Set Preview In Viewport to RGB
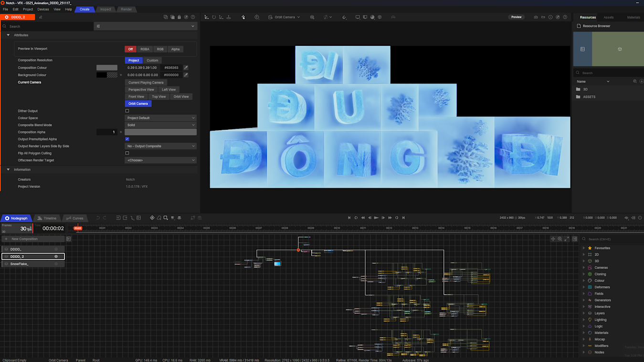 coord(160,49)
